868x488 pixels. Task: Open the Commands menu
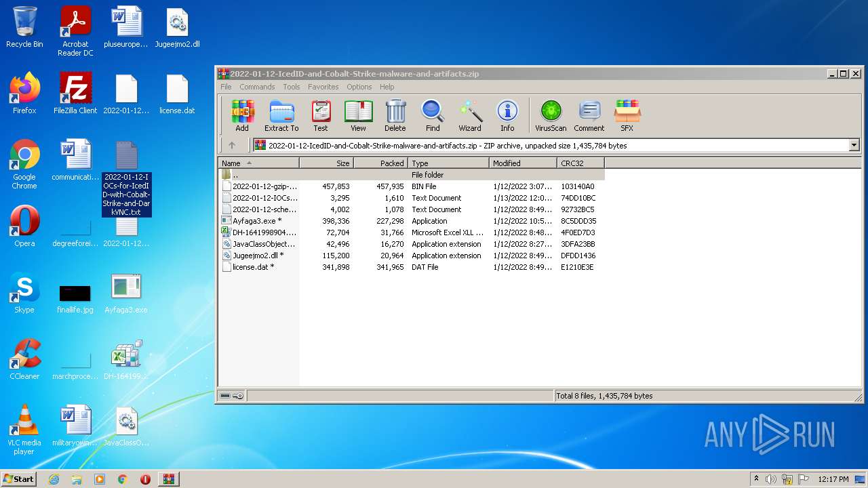point(257,87)
